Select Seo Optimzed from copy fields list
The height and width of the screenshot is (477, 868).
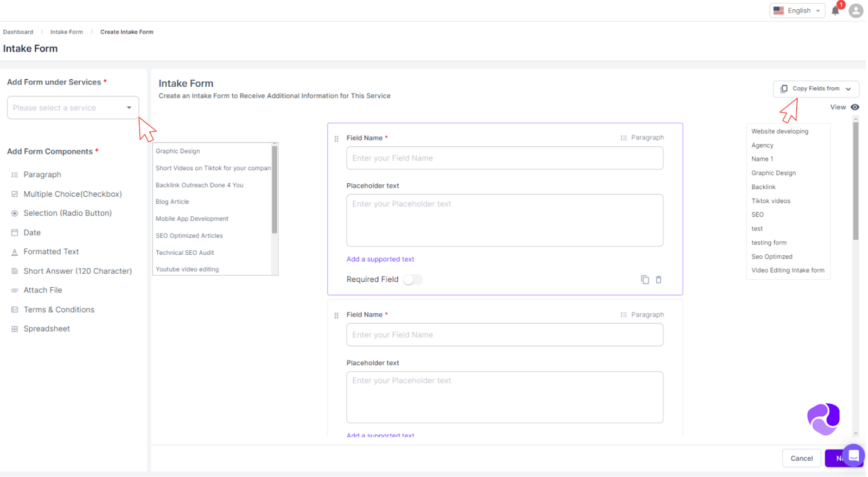pyautogui.click(x=771, y=257)
